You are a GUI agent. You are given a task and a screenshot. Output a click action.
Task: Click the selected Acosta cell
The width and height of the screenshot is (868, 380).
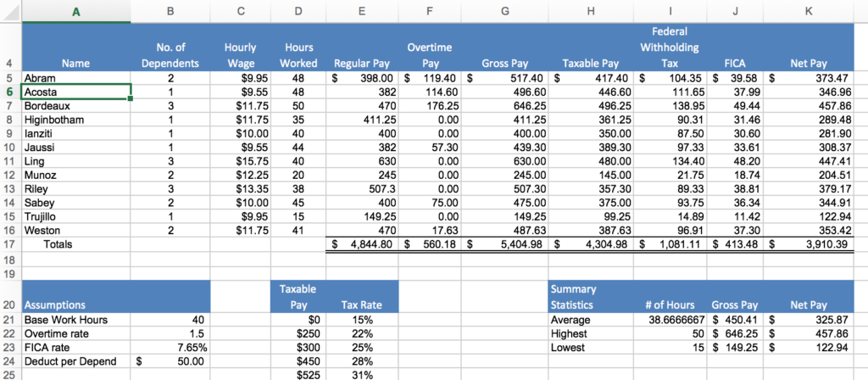click(76, 92)
